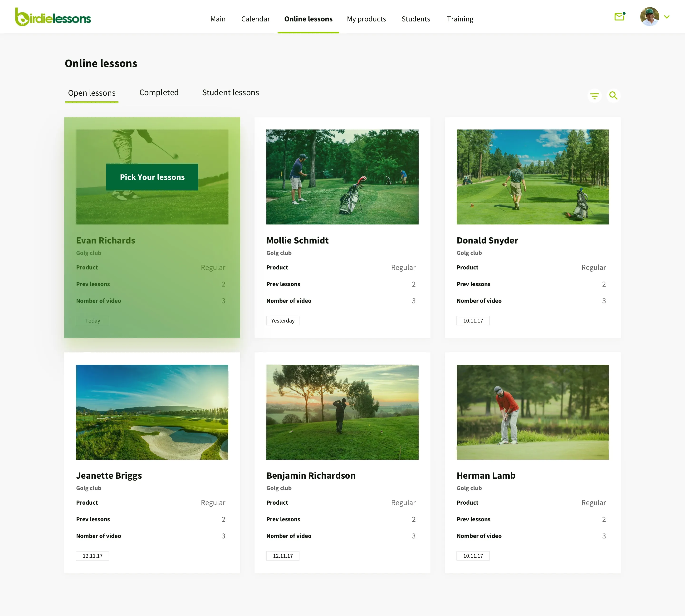
Task: Go to My products in navigation
Action: (x=366, y=19)
